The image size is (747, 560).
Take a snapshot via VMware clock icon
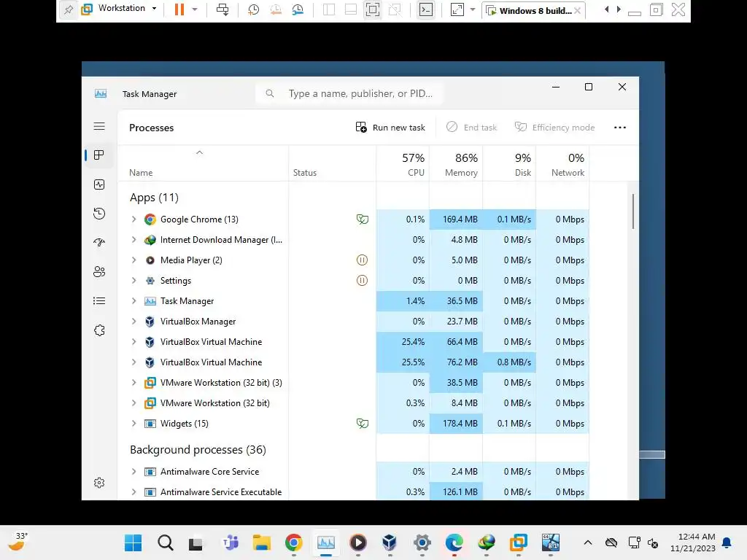253,9
